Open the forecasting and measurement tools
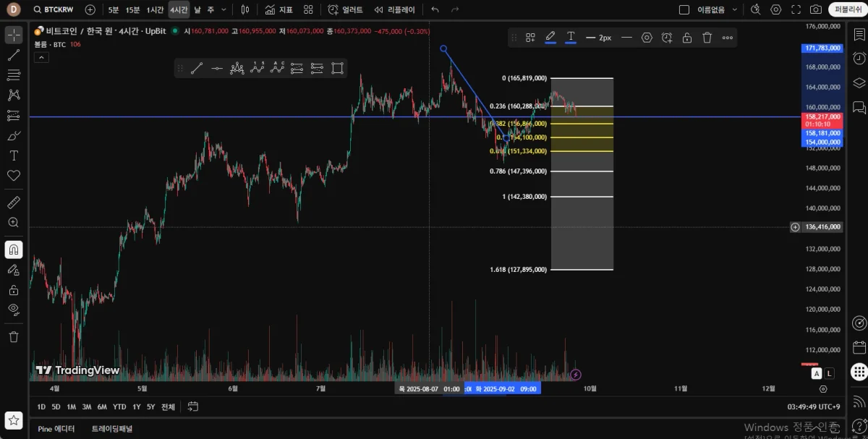The image size is (868, 439). click(13, 115)
